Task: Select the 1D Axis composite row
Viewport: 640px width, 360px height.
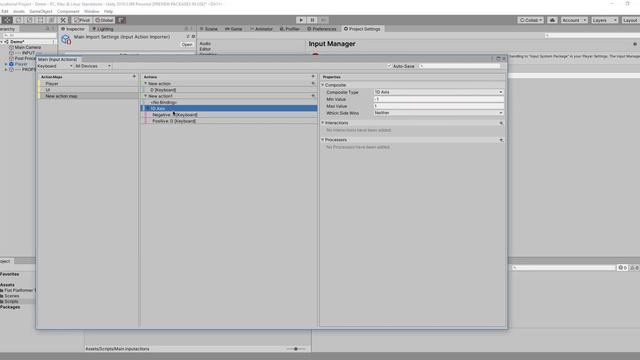Action: pos(229,109)
